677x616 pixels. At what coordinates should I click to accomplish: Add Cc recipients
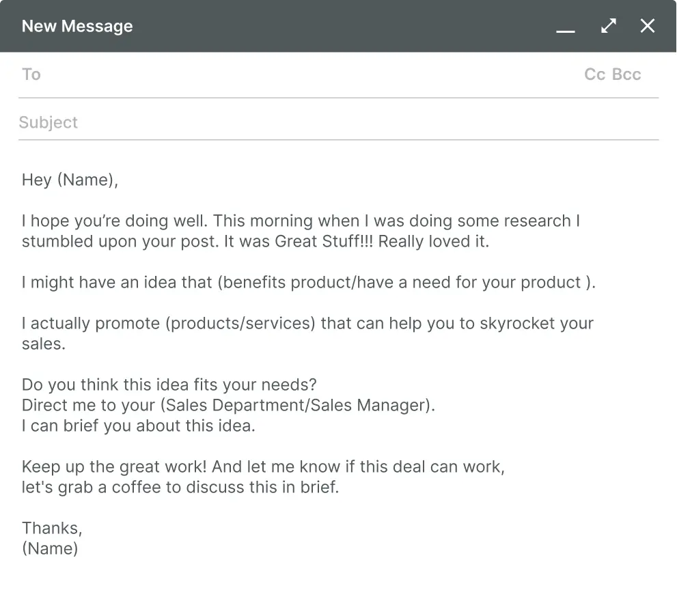pos(594,74)
